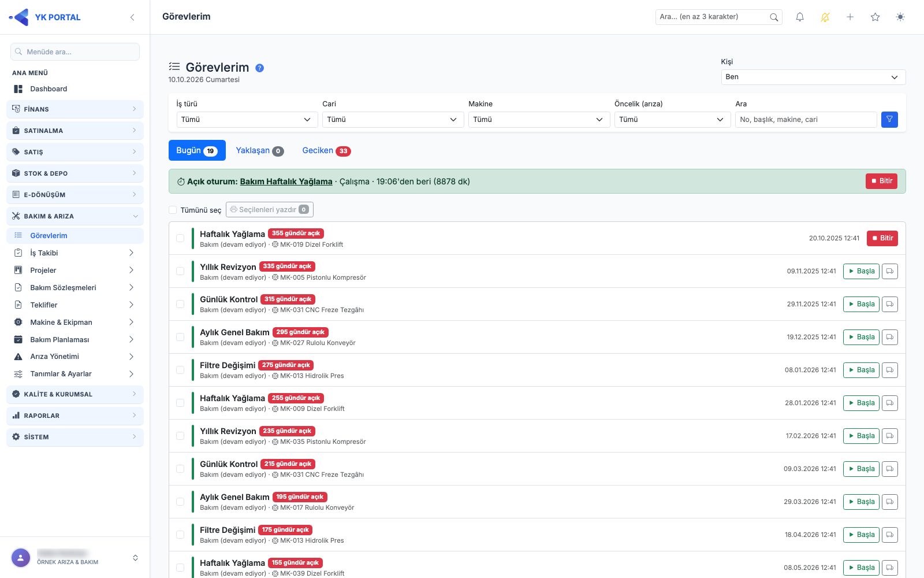Click Başla for Yıllık Revizyon MK-035
924x578 pixels.
861,436
